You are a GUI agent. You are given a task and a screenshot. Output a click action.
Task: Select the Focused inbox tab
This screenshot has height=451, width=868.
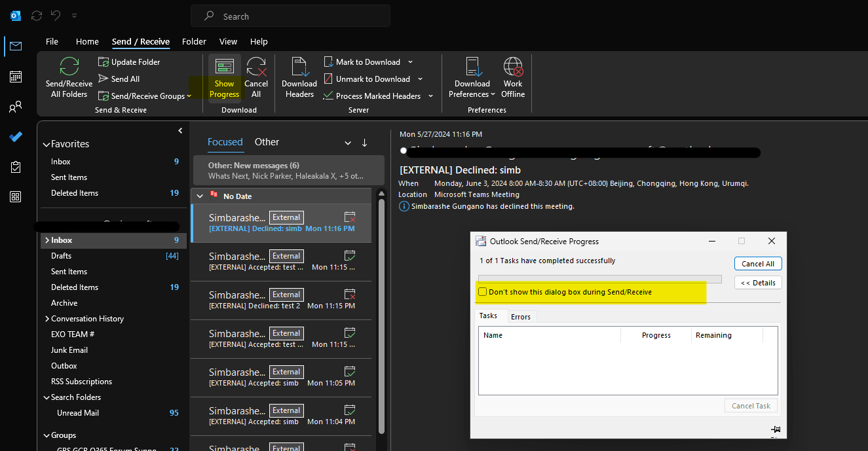(x=225, y=142)
